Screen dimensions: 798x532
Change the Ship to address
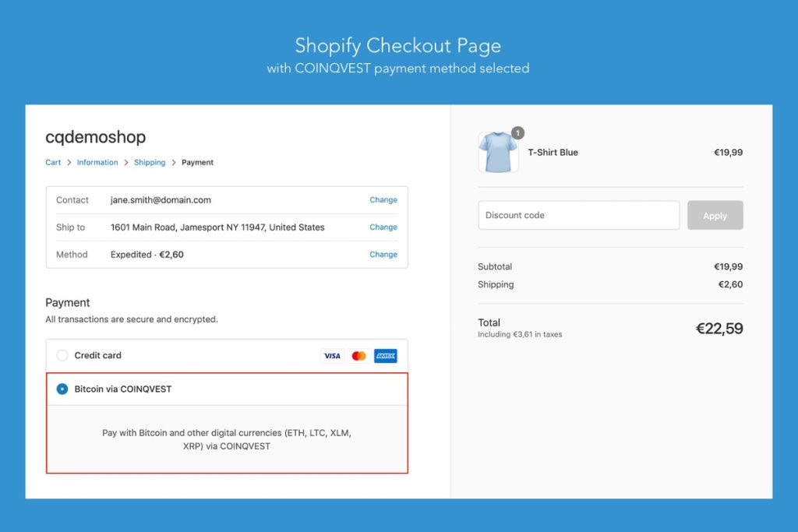pos(383,227)
